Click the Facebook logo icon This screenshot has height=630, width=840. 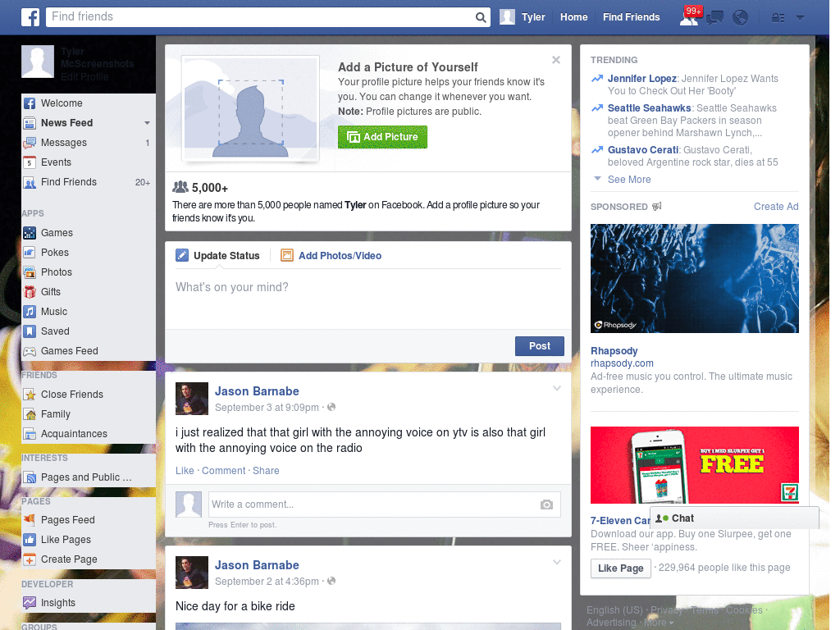[30, 17]
